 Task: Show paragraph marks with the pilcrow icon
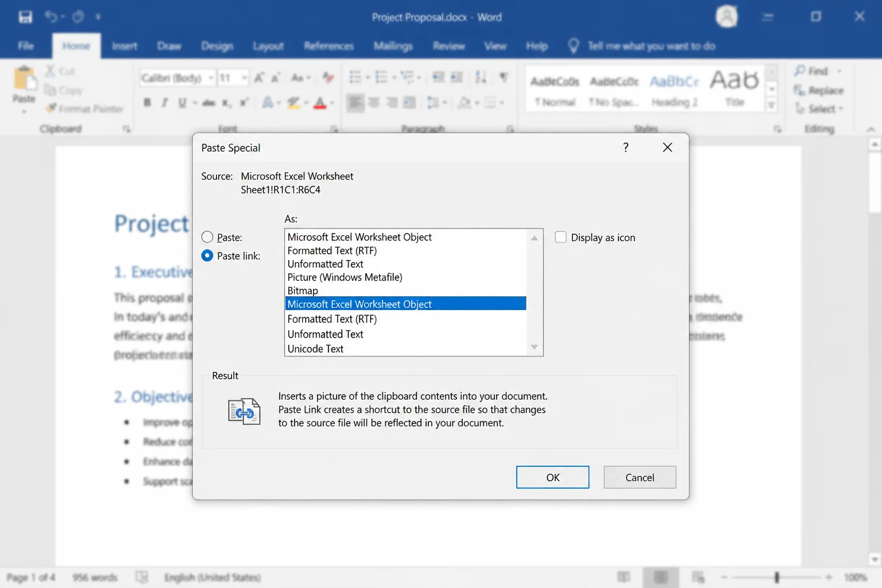coord(504,77)
